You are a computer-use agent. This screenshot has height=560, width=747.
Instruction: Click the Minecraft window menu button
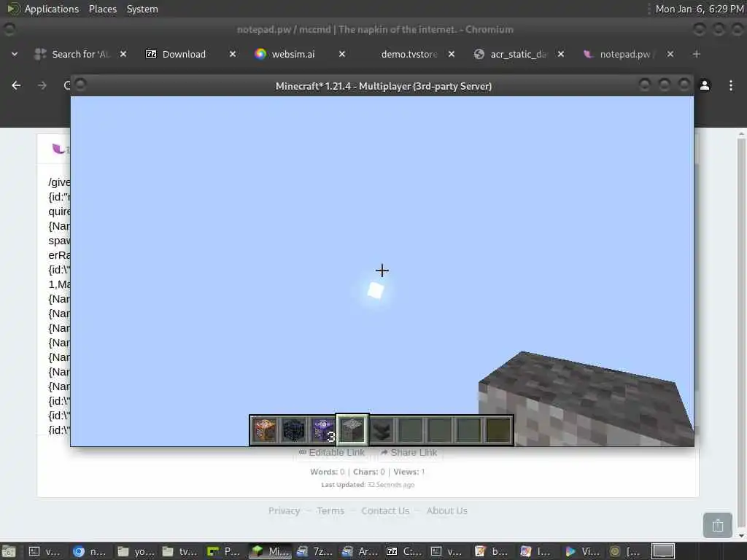coord(80,85)
